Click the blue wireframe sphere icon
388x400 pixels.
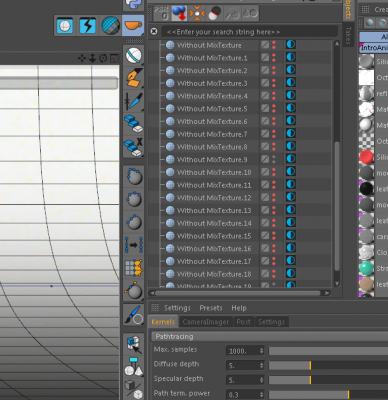click(x=110, y=26)
